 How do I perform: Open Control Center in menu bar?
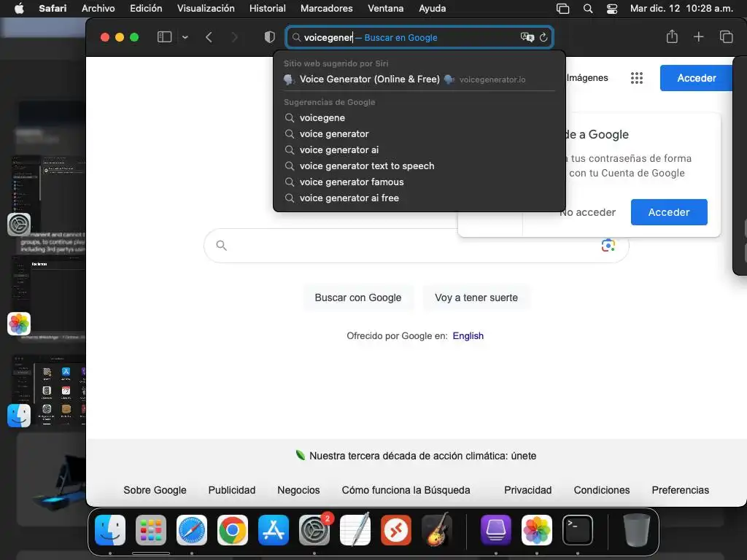pyautogui.click(x=612, y=9)
